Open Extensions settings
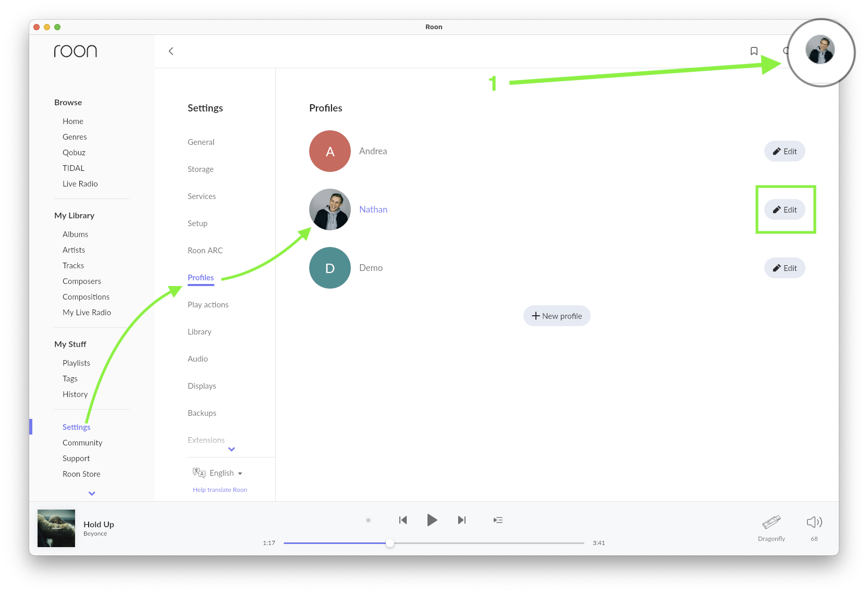Viewport: 868px width, 594px height. [206, 440]
